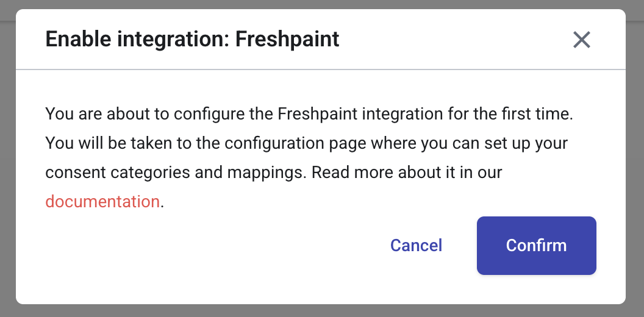This screenshot has width=644, height=317.
Task: Proceed to configuration page via Confirm
Action: [536, 246]
